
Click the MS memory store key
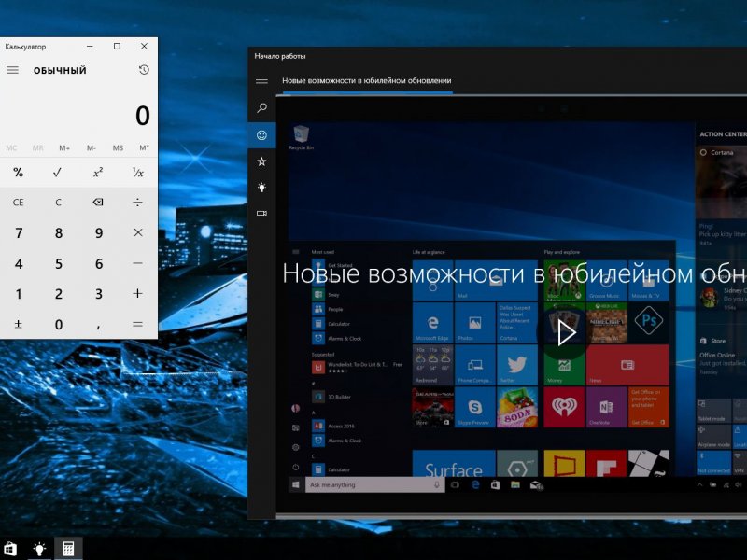(x=118, y=148)
